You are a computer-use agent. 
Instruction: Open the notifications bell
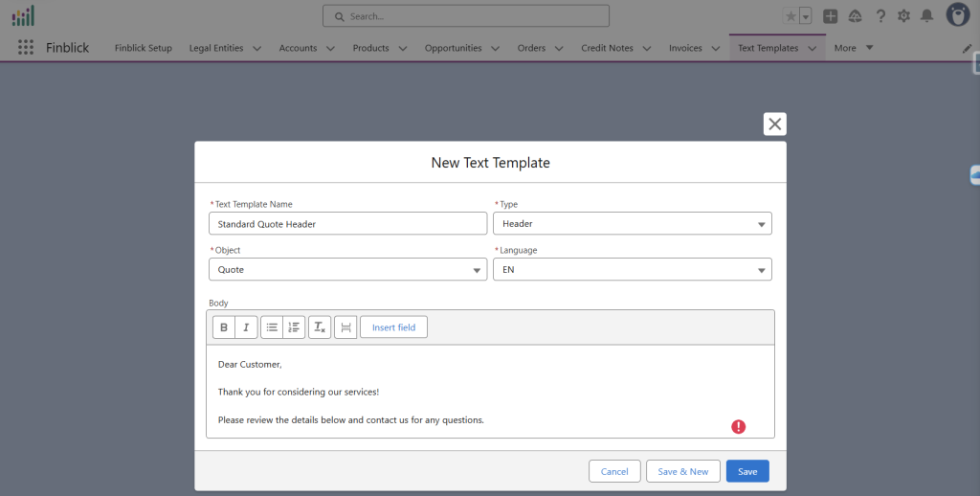tap(926, 16)
